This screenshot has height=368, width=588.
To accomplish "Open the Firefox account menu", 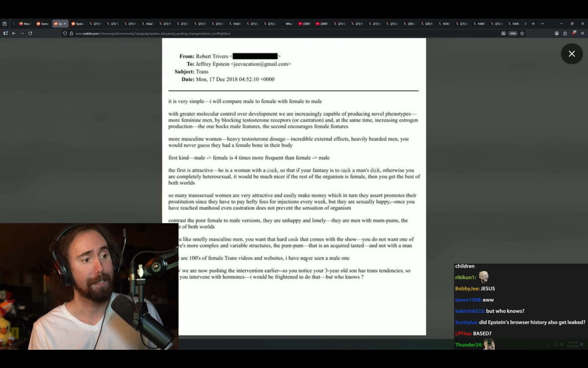I will coord(556,34).
